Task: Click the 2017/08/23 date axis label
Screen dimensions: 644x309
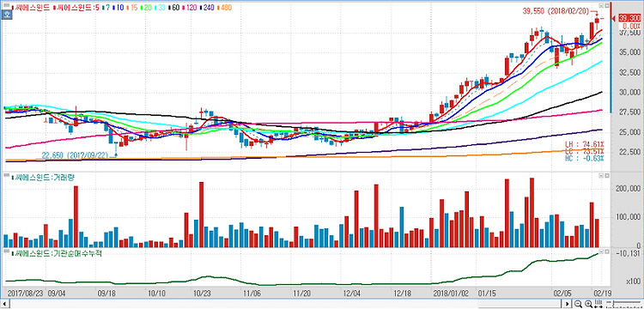Action: pyautogui.click(x=25, y=294)
